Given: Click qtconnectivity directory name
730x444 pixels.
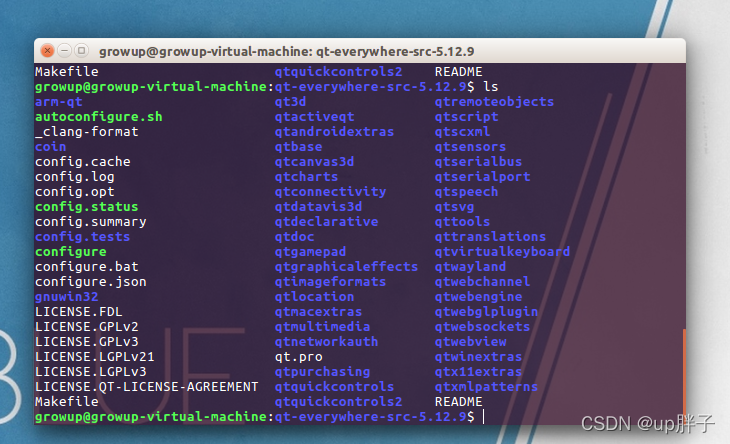Looking at the screenshot, I should coord(331,191).
